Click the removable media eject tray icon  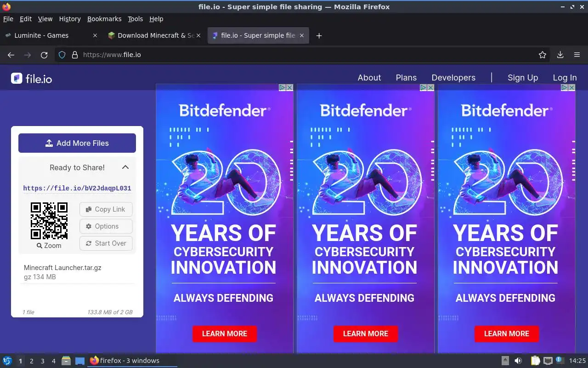[505, 361]
